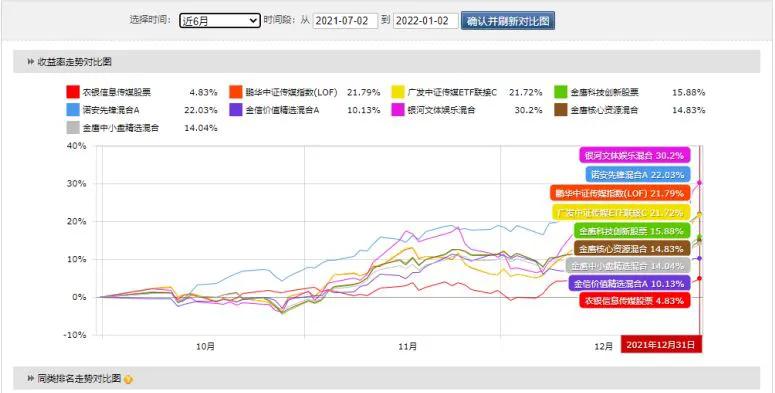The image size is (775, 393).
Task: Click the 15.88% value in the legend
Action: 689,92
